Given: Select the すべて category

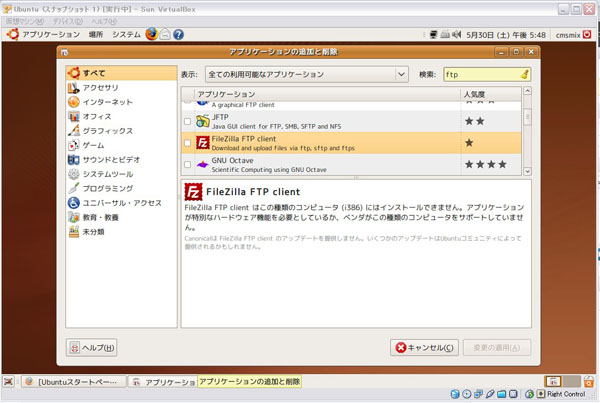Looking at the screenshot, I should 121,73.
